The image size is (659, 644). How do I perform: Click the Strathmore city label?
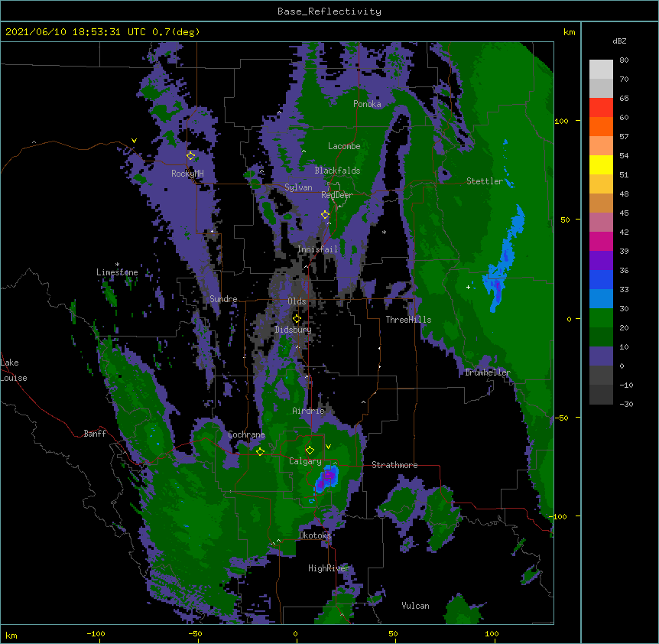(394, 465)
